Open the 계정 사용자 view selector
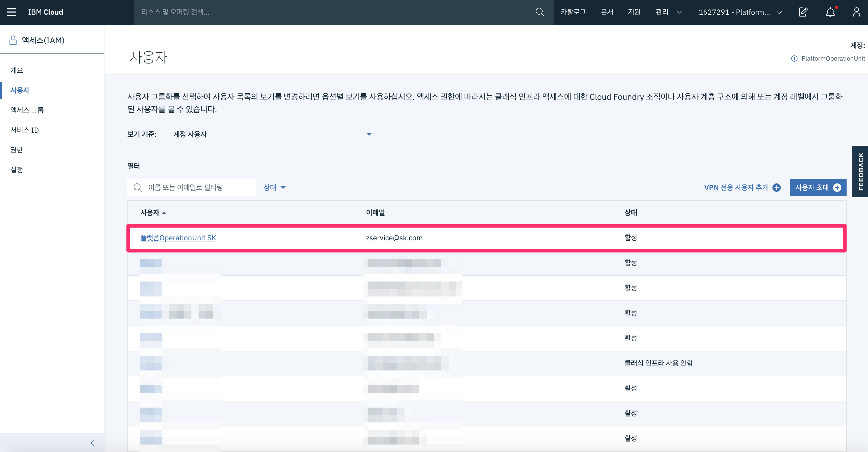 (x=272, y=134)
